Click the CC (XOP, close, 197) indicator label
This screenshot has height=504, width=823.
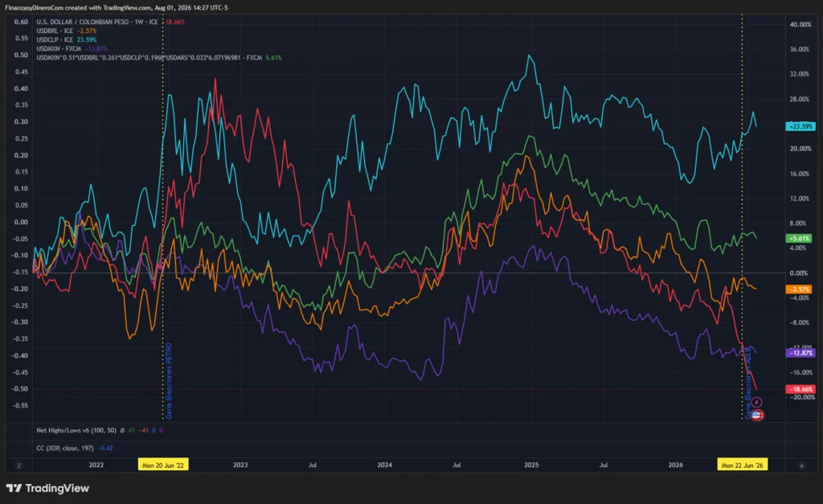[x=64, y=448]
